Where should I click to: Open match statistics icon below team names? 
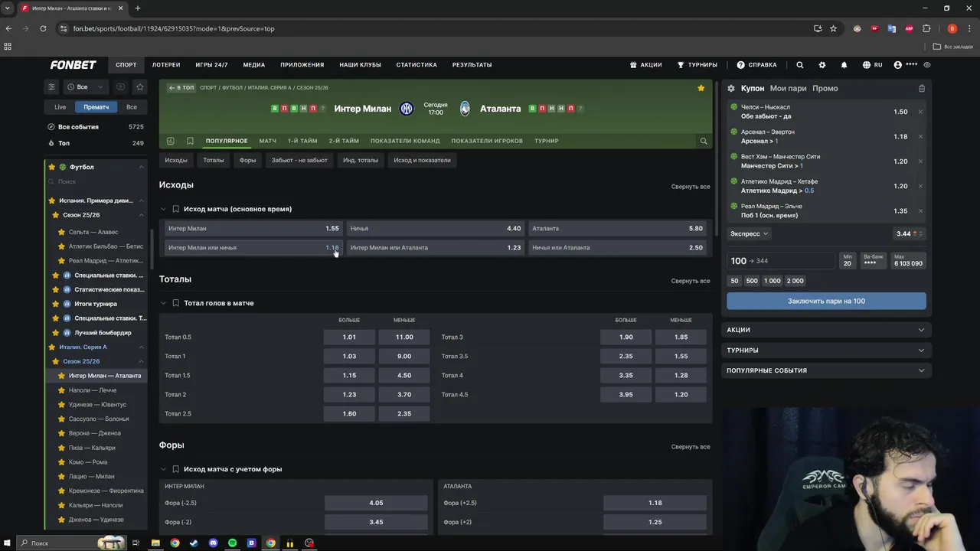tap(170, 141)
